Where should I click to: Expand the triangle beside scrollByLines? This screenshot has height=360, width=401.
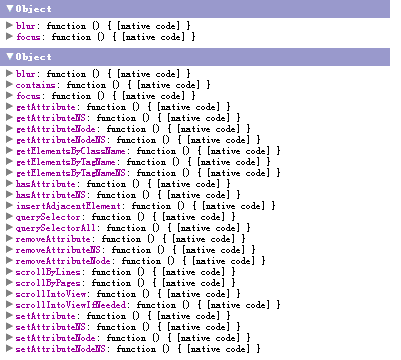(x=9, y=271)
